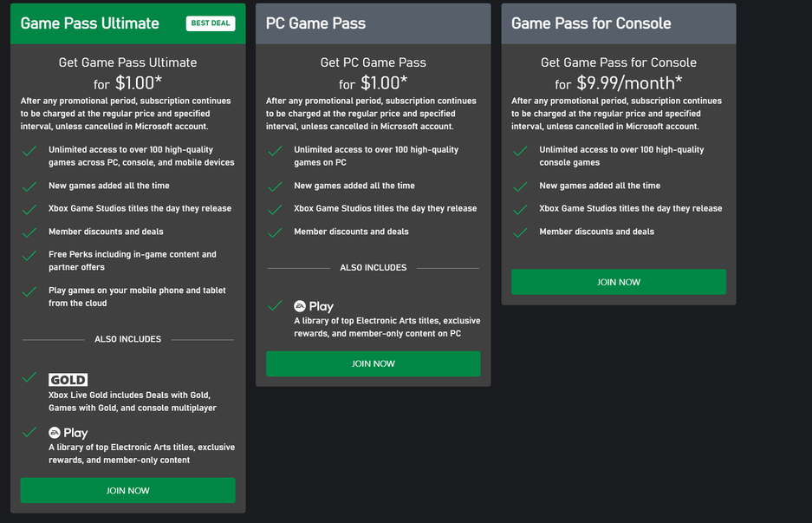Click checkmark beside EA Play in PC card
The height and width of the screenshot is (523, 812).
[x=276, y=305]
